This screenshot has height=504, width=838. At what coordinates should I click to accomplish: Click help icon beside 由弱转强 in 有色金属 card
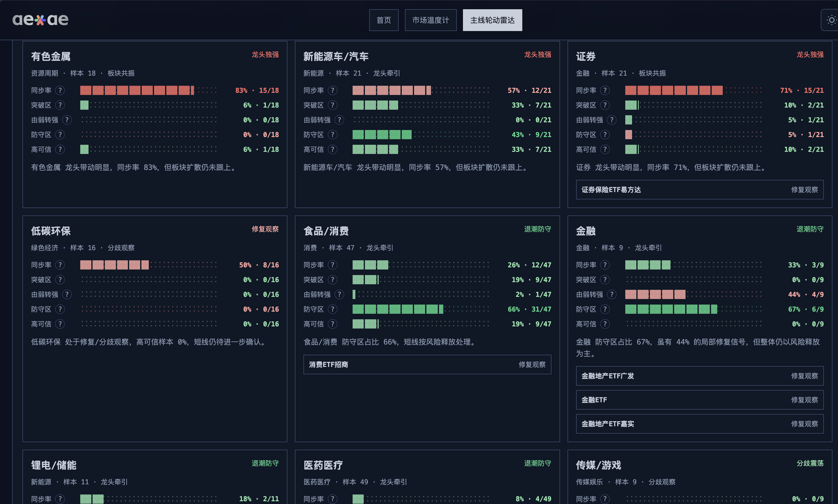[67, 120]
